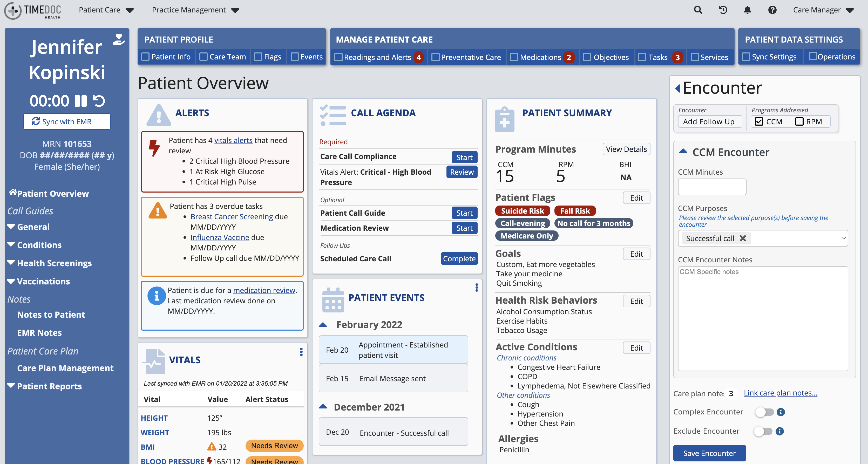The image size is (868, 464).
Task: Click inside the CCM Minutes input field
Action: pyautogui.click(x=712, y=187)
